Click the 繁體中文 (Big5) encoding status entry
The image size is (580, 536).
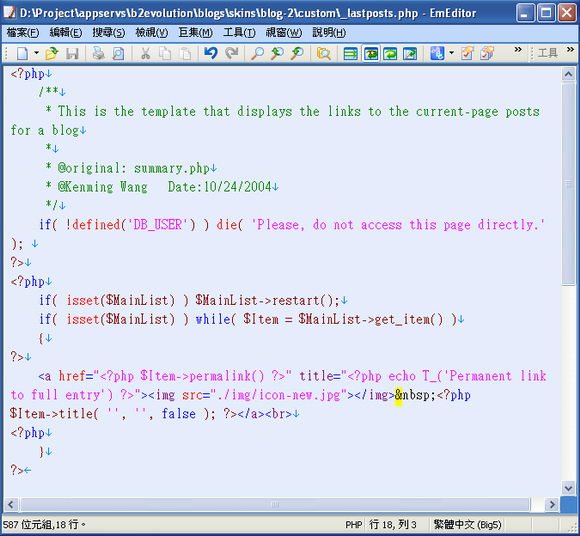468,525
